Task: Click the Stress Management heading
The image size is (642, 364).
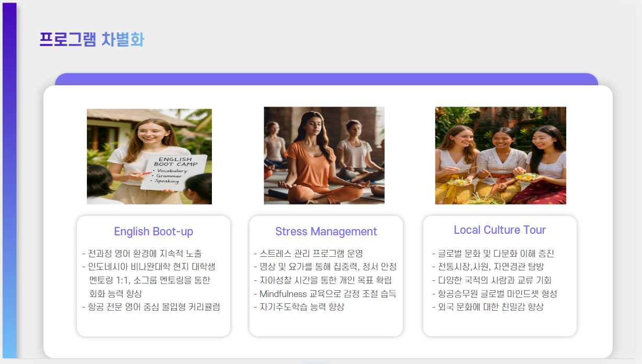Action: (326, 231)
